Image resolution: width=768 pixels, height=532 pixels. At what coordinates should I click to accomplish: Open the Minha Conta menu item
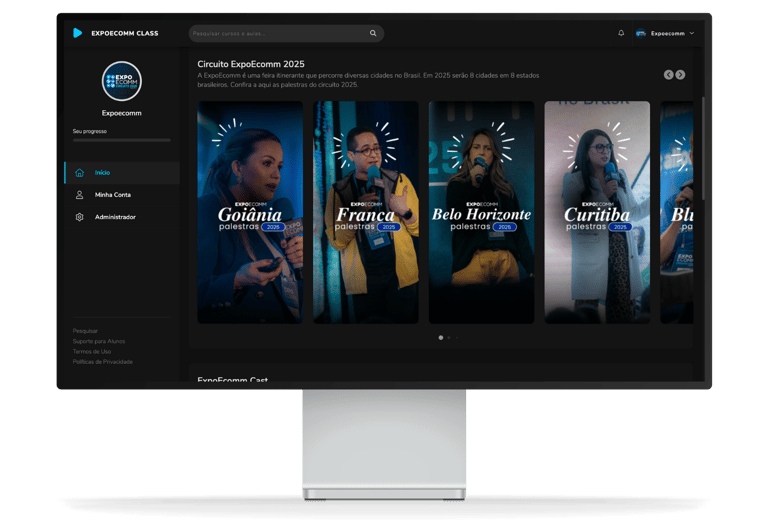click(122, 194)
